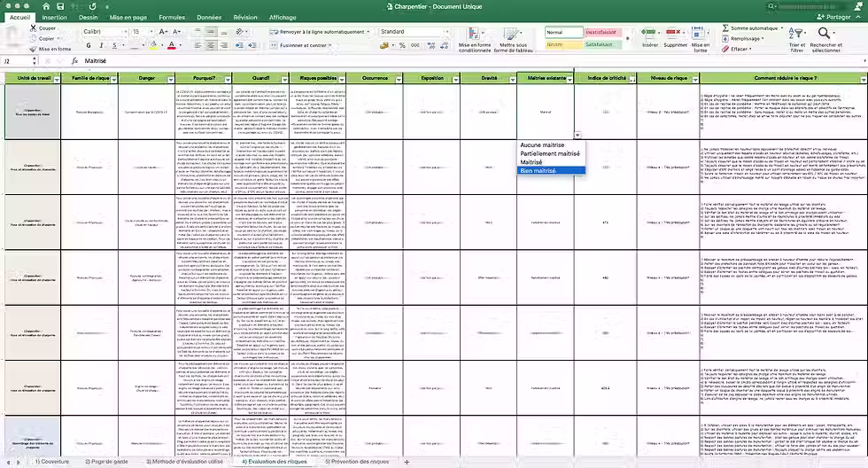The height and width of the screenshot is (468, 868).
Task: Click the fx insert function icon
Action: point(74,61)
